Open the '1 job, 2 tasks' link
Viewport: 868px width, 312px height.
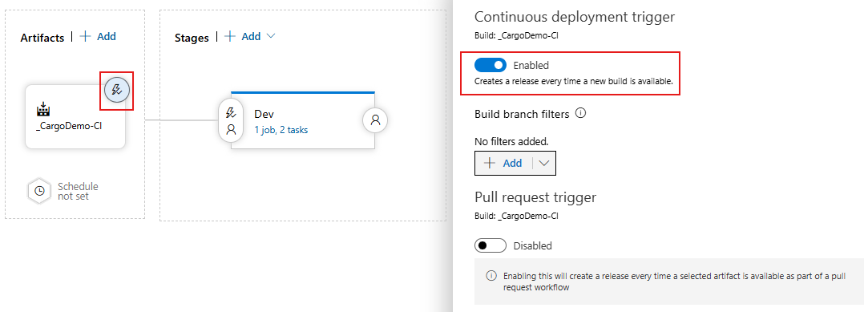click(x=281, y=130)
